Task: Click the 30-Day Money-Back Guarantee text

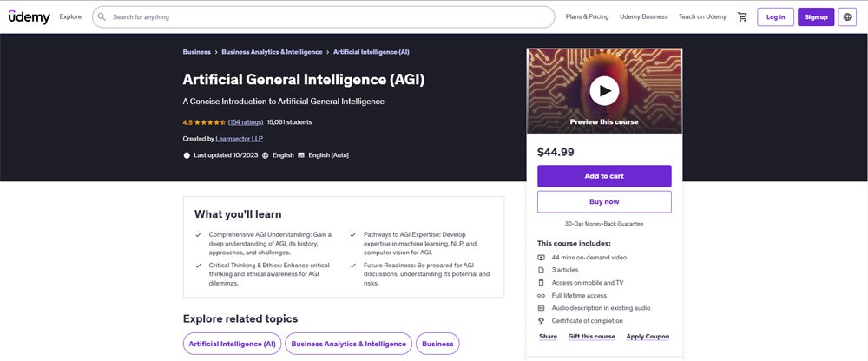Action: click(604, 224)
